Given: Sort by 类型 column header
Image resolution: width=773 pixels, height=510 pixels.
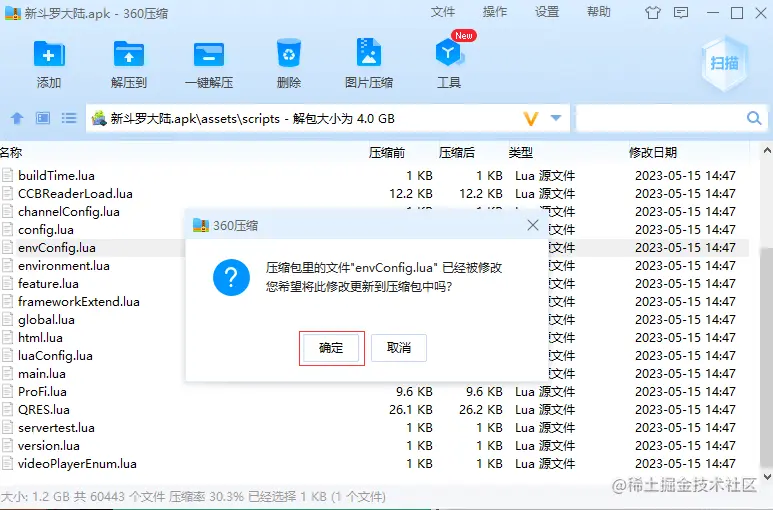Looking at the screenshot, I should (x=521, y=153).
